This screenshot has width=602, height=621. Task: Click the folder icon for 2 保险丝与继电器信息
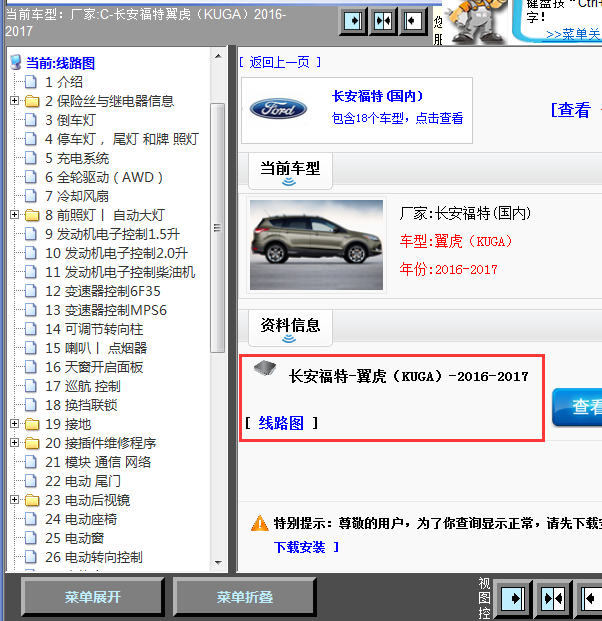click(32, 101)
